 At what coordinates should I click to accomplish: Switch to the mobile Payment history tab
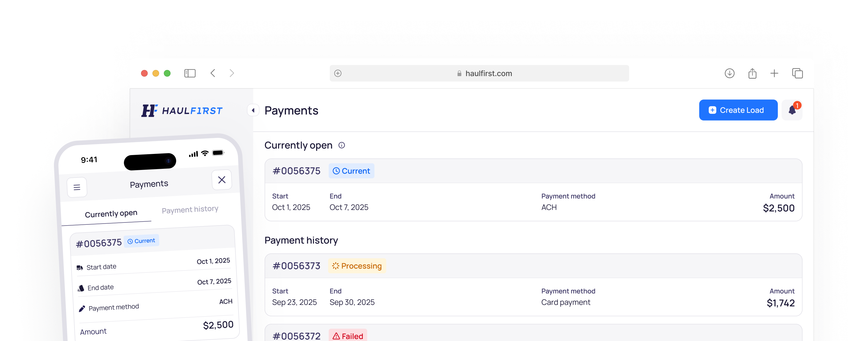[190, 210]
